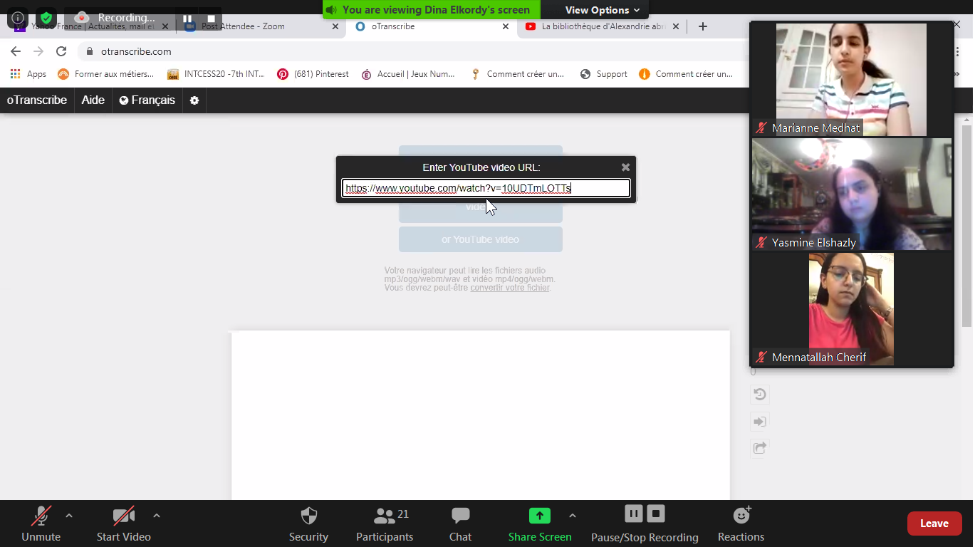Screen dimensions: 980x547
Task: Click the green Share Screen icon
Action: [539, 516]
